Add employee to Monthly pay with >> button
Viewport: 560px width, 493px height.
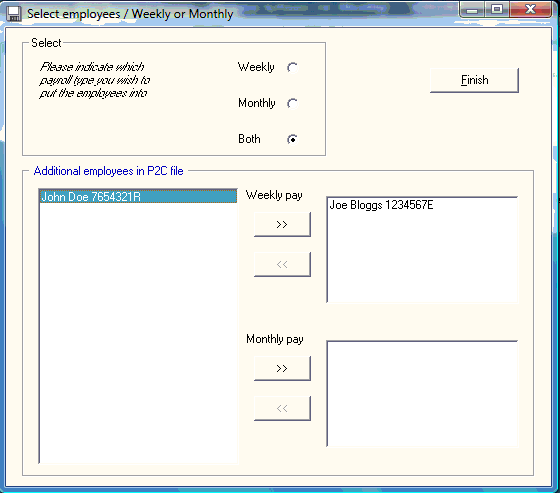click(282, 368)
